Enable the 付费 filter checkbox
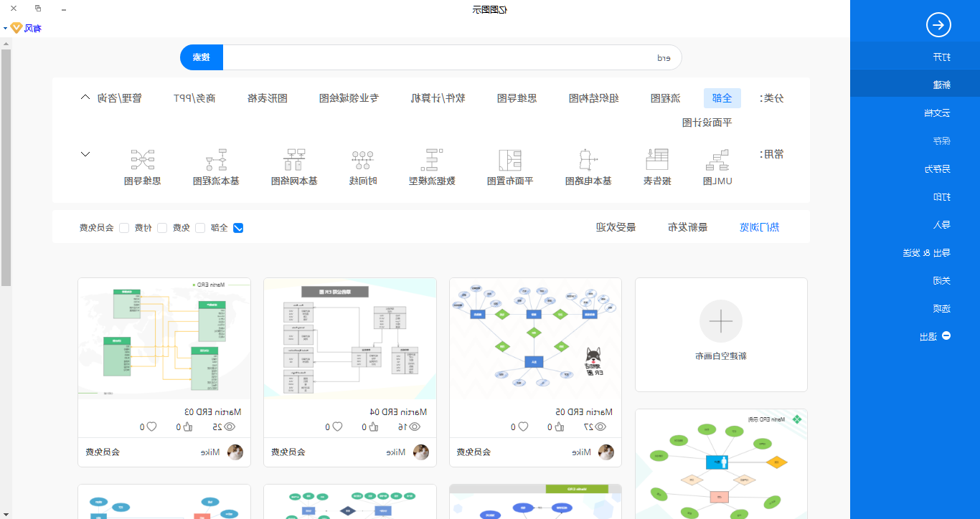 coord(162,228)
